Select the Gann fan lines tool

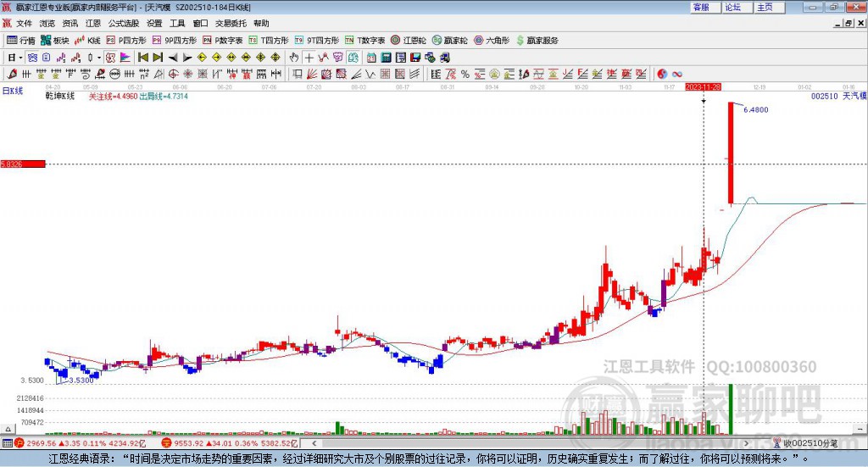(312, 74)
